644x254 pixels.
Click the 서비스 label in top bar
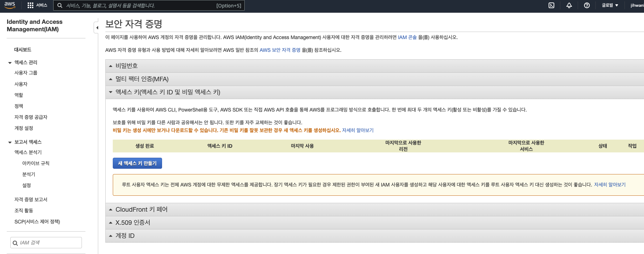[41, 5]
